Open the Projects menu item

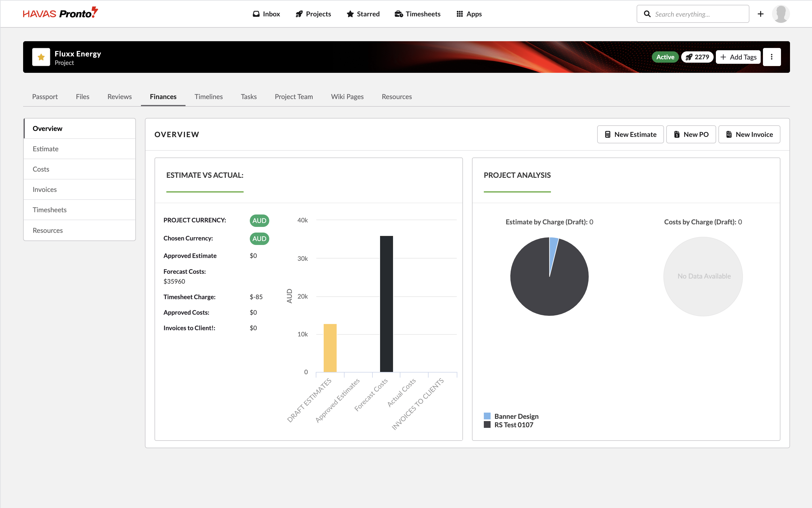coord(314,14)
